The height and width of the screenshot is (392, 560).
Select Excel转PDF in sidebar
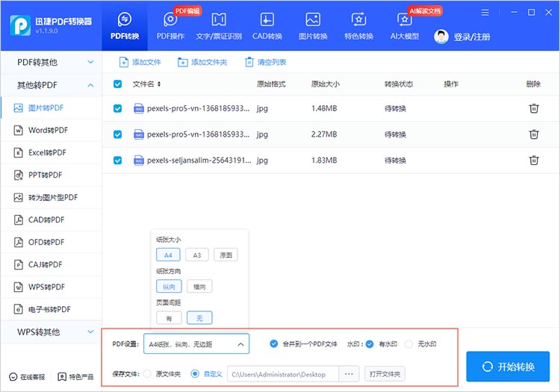point(52,152)
